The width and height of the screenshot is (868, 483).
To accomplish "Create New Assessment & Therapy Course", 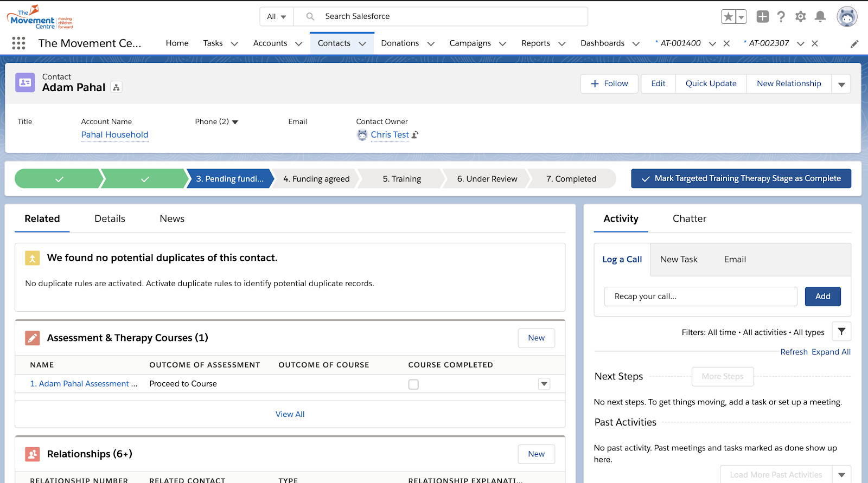I will coord(536,338).
